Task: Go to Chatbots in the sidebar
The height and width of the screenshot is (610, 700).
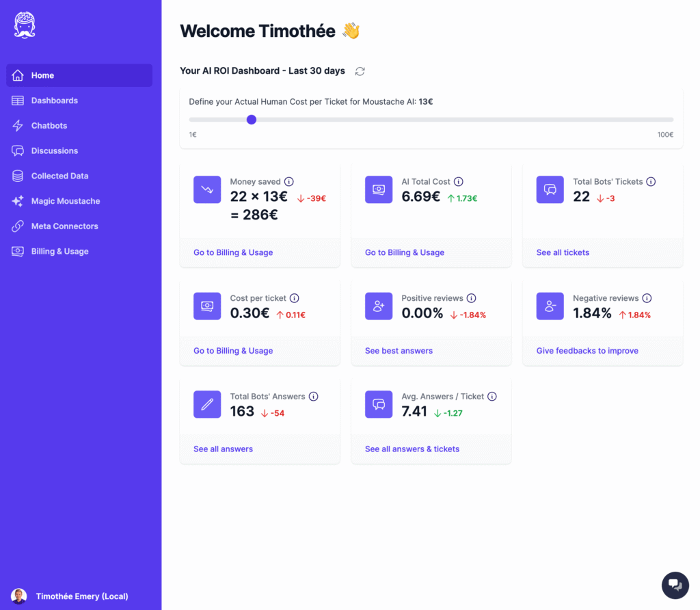Action: [x=49, y=126]
